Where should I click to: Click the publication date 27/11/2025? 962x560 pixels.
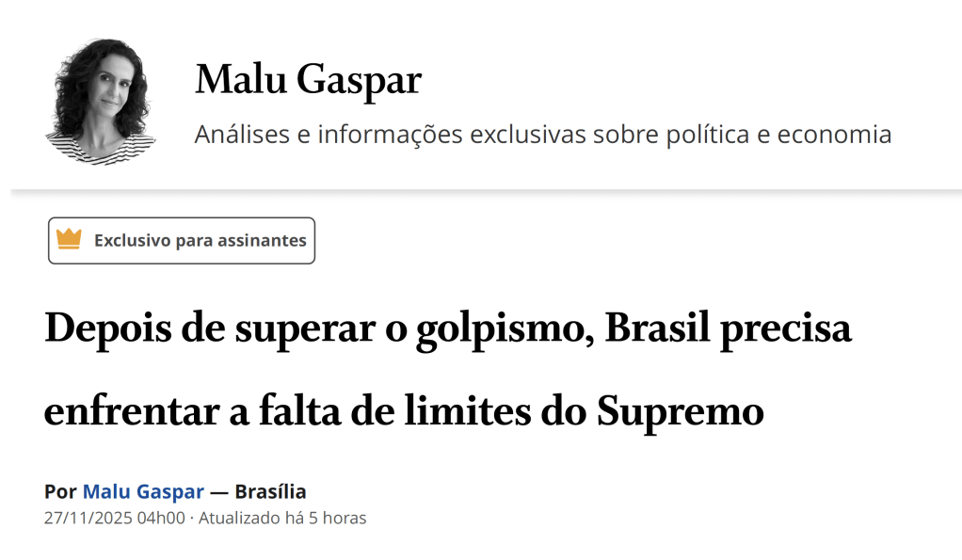(87, 518)
